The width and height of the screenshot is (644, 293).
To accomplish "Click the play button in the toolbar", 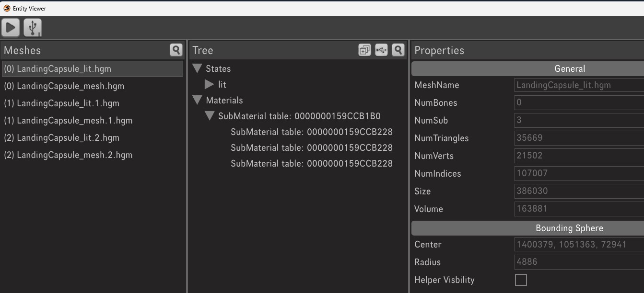I will [x=11, y=27].
